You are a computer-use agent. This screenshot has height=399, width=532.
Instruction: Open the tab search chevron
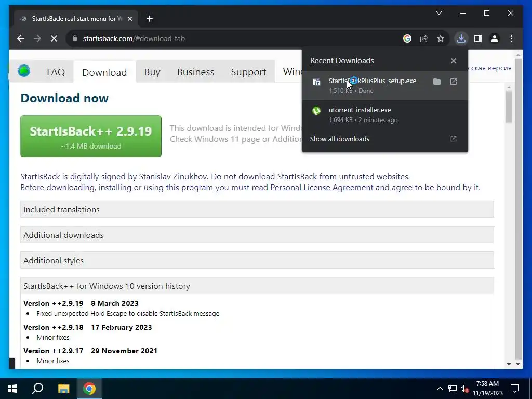click(438, 13)
